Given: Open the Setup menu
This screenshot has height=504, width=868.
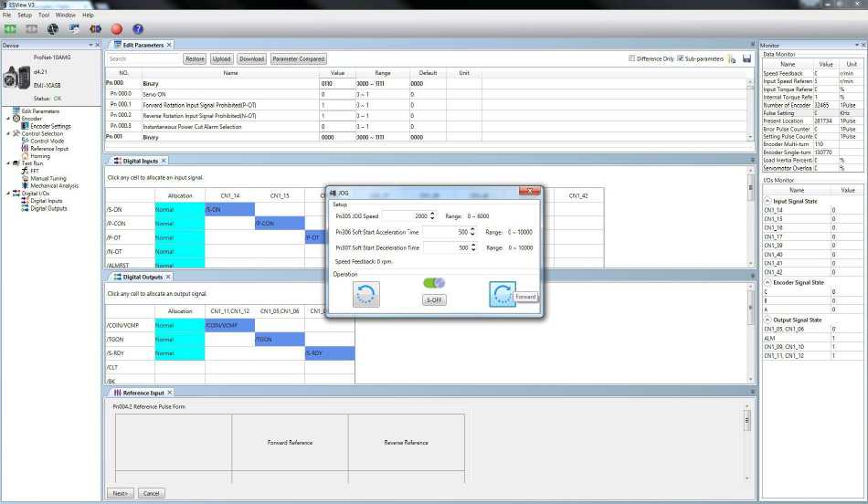Looking at the screenshot, I should click(25, 15).
